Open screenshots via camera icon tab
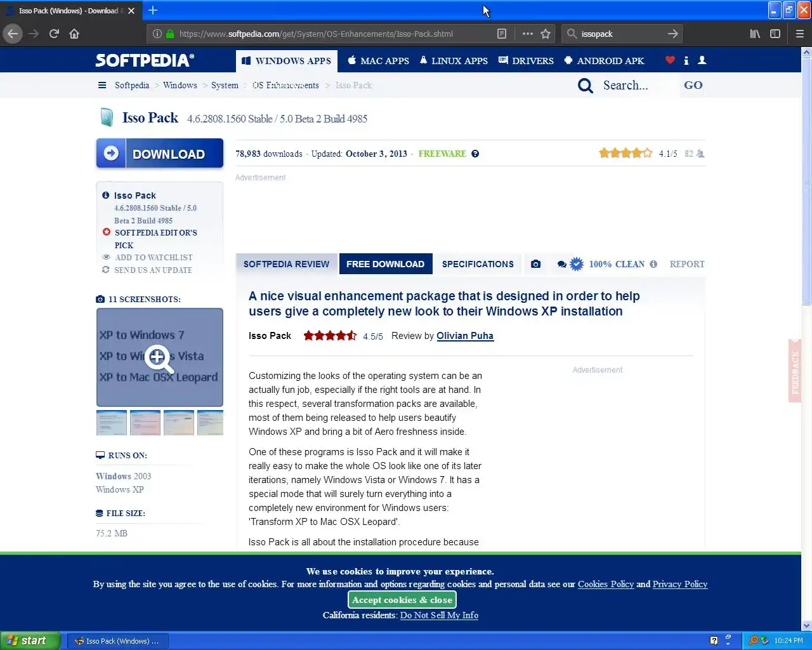Viewport: 812px width, 650px height. [x=536, y=264]
